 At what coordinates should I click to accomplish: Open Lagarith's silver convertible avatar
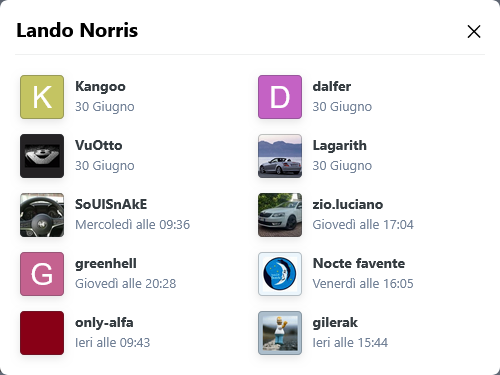coord(280,156)
